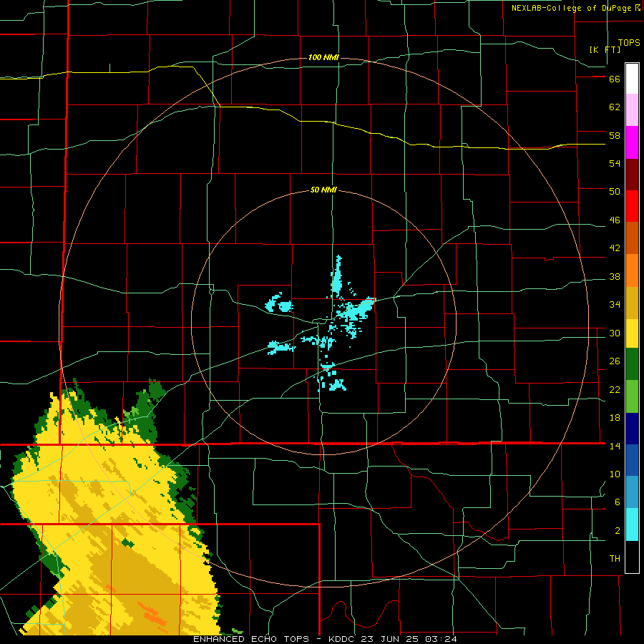Click the '50 NMI' range ring label
Viewport: 644px width, 644px height.
323,190
